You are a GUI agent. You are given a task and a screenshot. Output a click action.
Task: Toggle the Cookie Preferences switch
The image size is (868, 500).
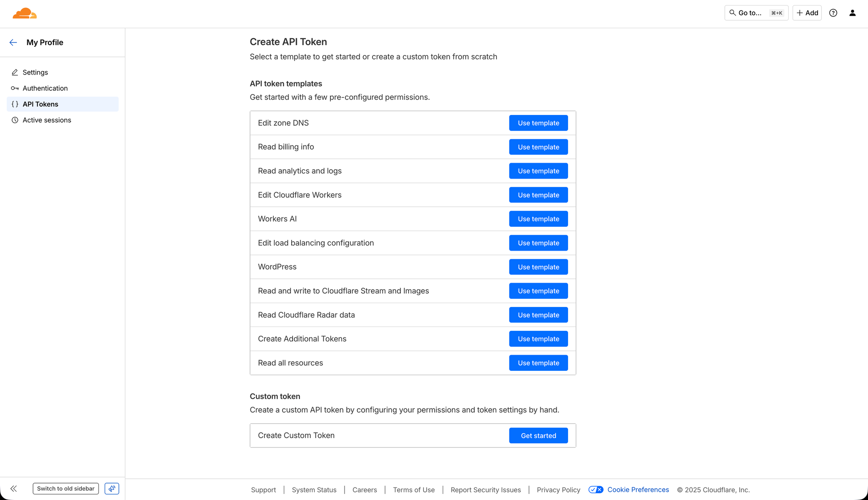tap(596, 489)
